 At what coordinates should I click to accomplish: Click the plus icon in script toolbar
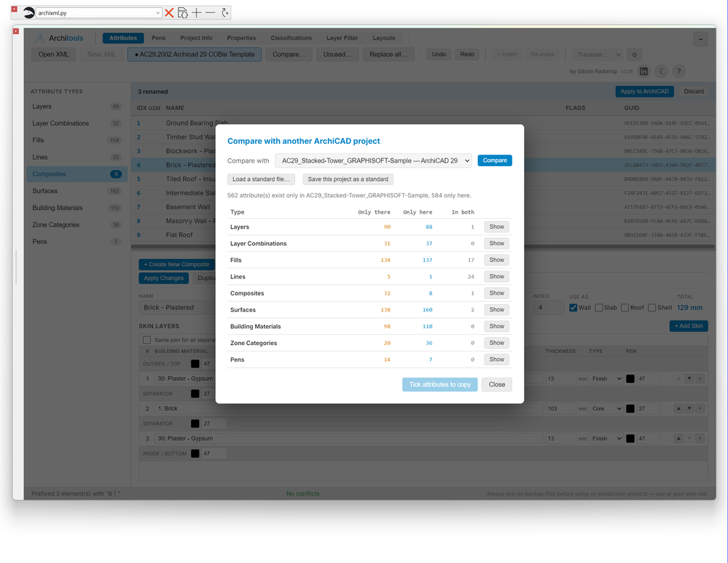click(x=197, y=13)
